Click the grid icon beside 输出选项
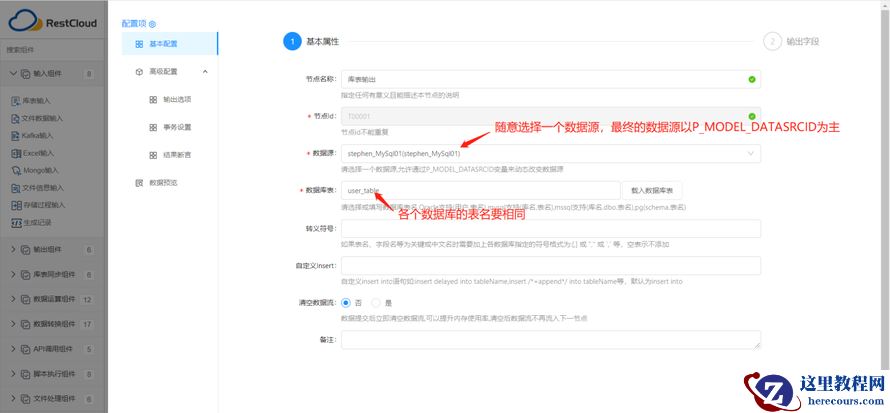 coord(153,100)
